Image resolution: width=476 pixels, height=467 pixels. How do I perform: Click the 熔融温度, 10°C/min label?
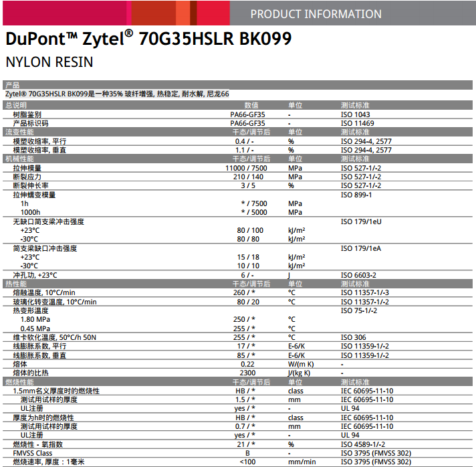[x=44, y=292]
